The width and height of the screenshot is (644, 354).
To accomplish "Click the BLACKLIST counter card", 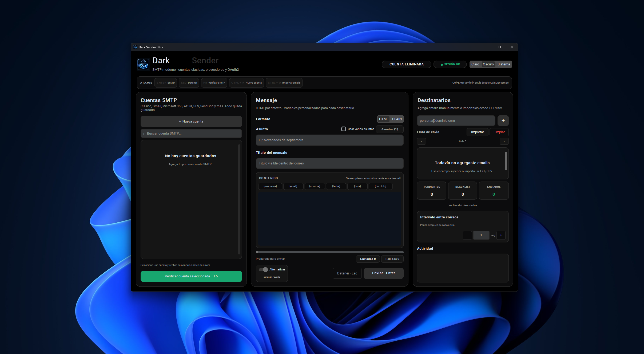I will coord(463,191).
